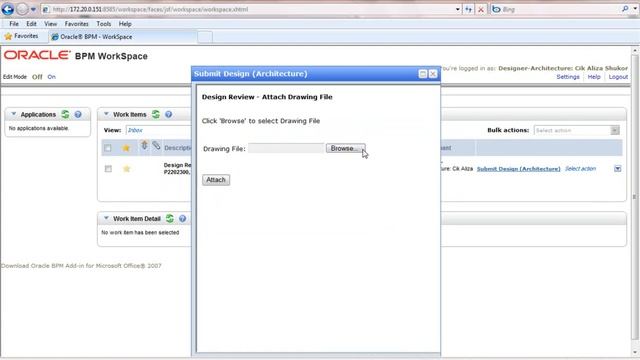Click the Refresh page icon
640x360 pixels.
(x=469, y=9)
